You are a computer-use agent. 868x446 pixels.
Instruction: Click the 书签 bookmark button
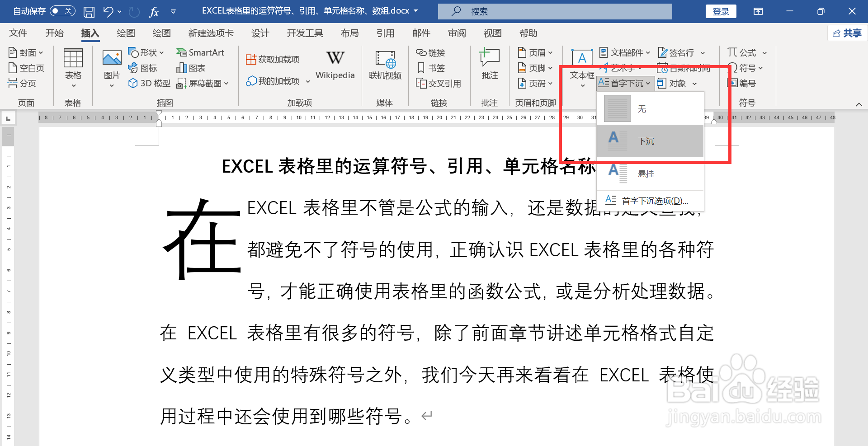[431, 68]
